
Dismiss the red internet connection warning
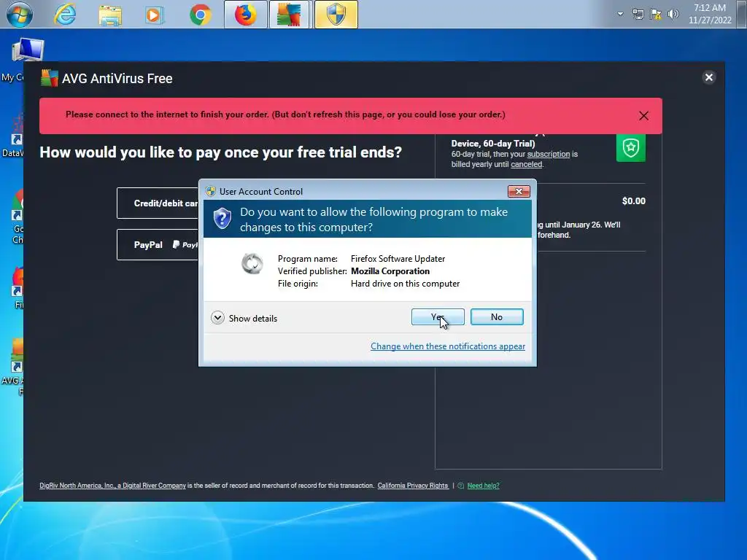pos(643,115)
